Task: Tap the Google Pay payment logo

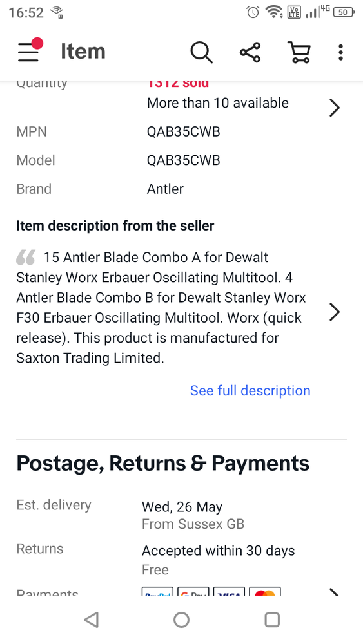Action: pyautogui.click(x=193, y=592)
